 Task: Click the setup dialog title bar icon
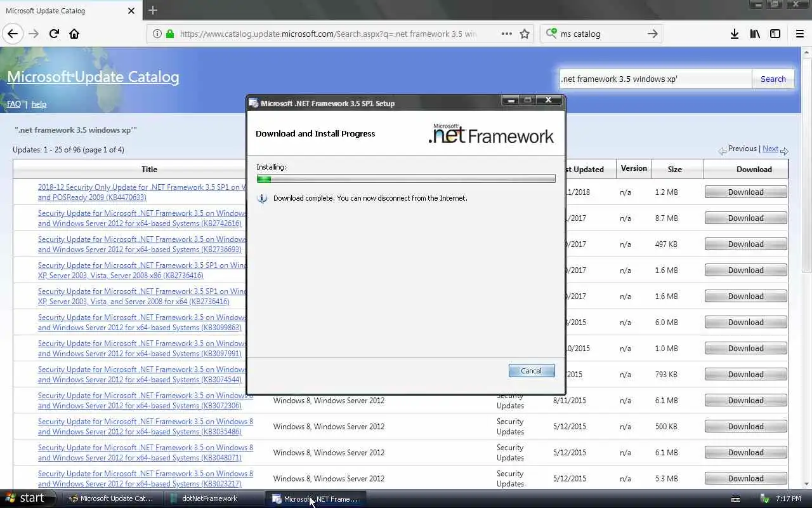254,103
